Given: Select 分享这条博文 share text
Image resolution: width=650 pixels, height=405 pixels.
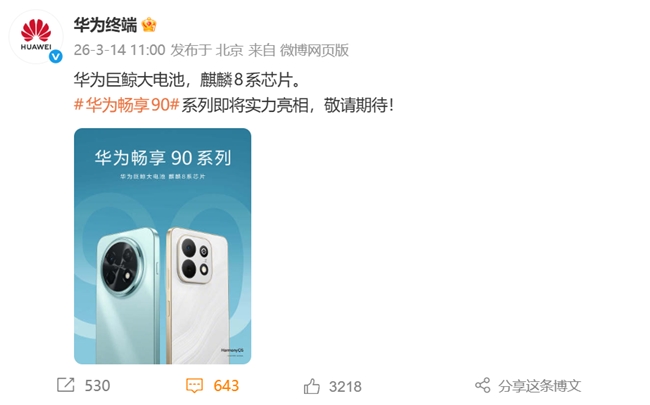Looking at the screenshot, I should click(x=540, y=386).
